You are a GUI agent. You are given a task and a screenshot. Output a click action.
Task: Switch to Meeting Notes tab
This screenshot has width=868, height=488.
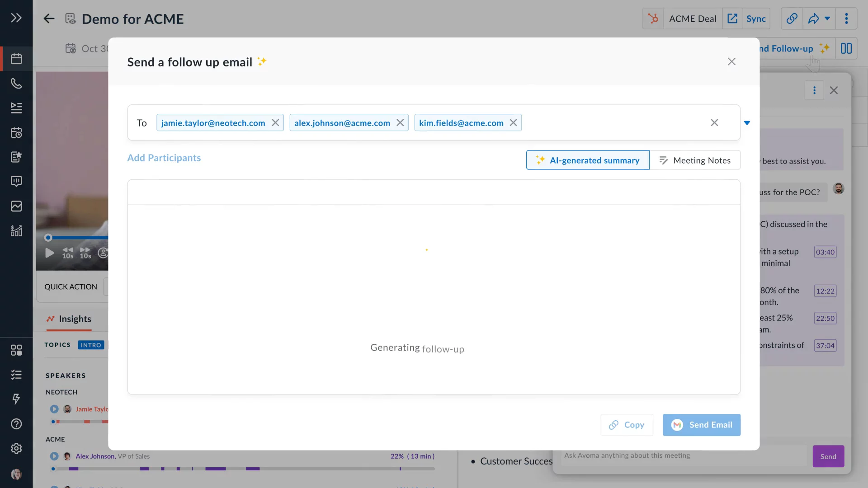click(x=695, y=160)
